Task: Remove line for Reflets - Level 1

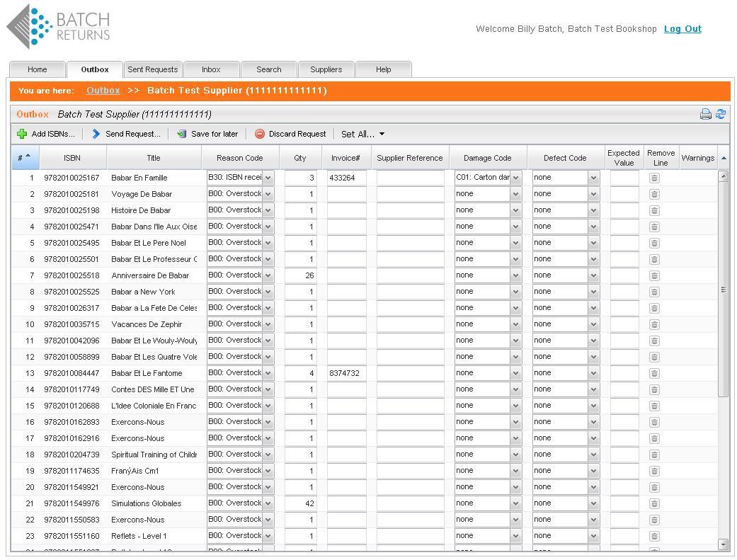Action: [654, 536]
